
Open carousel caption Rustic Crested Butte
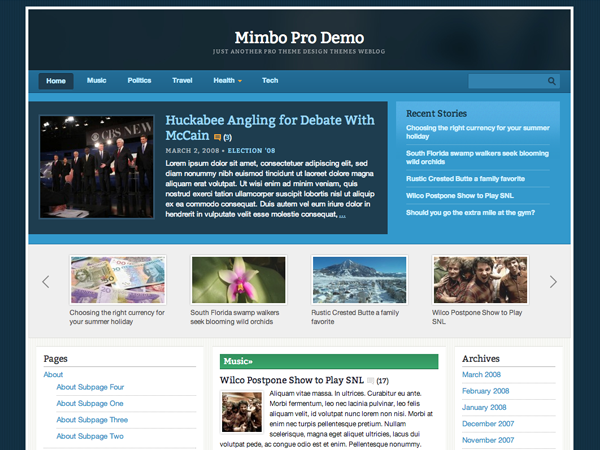click(355, 317)
